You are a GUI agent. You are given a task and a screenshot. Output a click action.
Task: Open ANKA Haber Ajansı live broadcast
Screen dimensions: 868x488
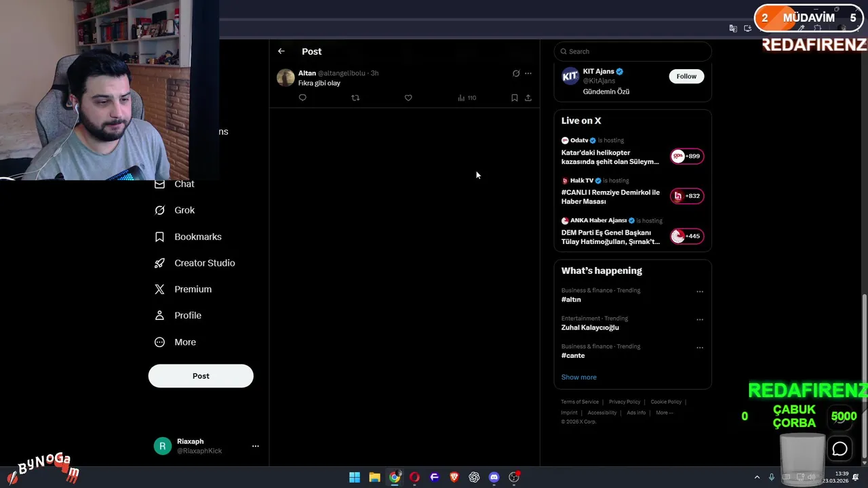pos(610,237)
